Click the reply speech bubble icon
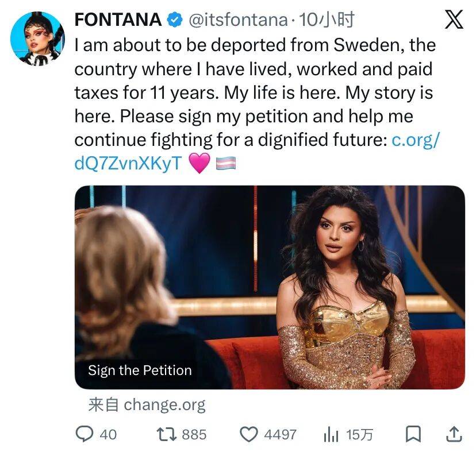This screenshot has width=476, height=452. coord(85,434)
